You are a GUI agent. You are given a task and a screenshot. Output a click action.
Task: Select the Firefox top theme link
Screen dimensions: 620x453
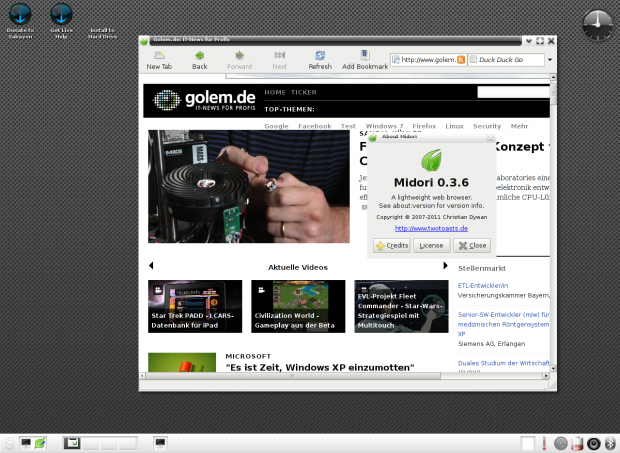[424, 126]
